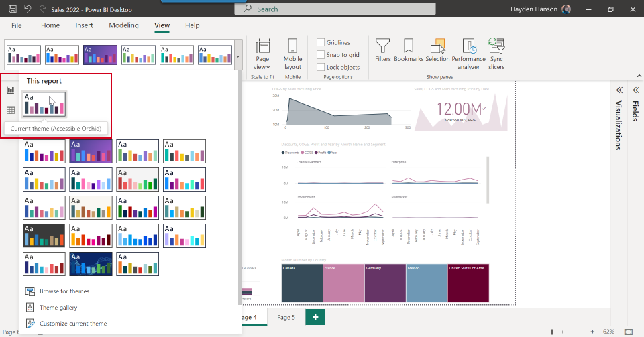Pick the first theme in the ribbon gallery
Screen dimensions: 644x337
click(x=24, y=55)
